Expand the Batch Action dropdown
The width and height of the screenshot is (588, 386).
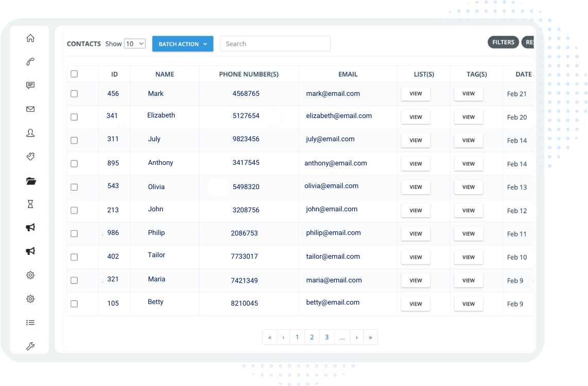[x=183, y=44]
